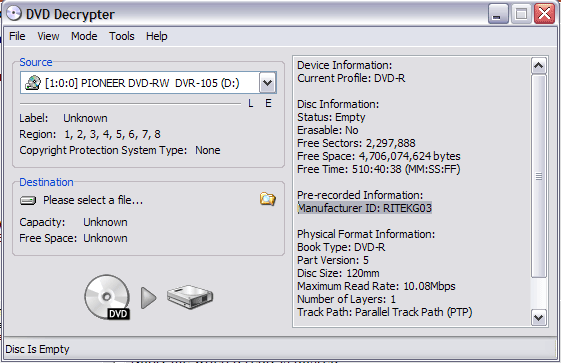This screenshot has height=363, width=561.
Task: Click the Physical Format Information: heading
Action: click(x=366, y=234)
